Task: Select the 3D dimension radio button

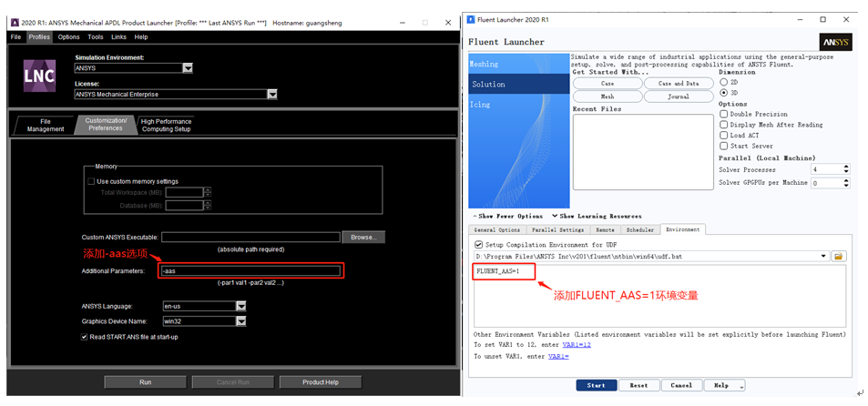Action: [723, 92]
